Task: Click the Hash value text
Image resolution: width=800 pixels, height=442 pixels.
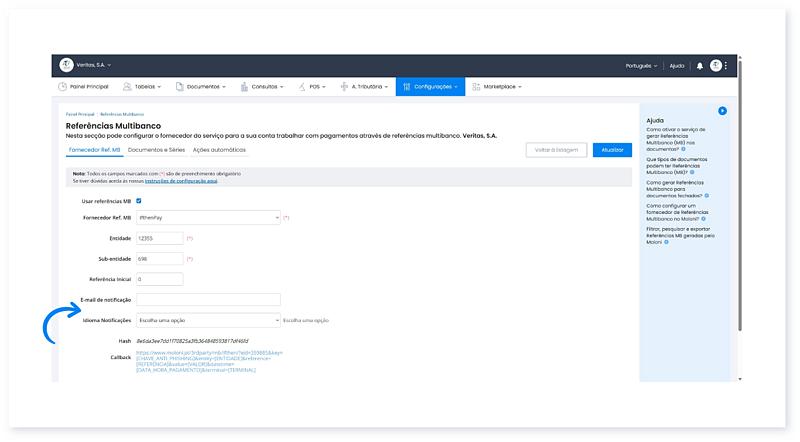Action: pos(192,341)
